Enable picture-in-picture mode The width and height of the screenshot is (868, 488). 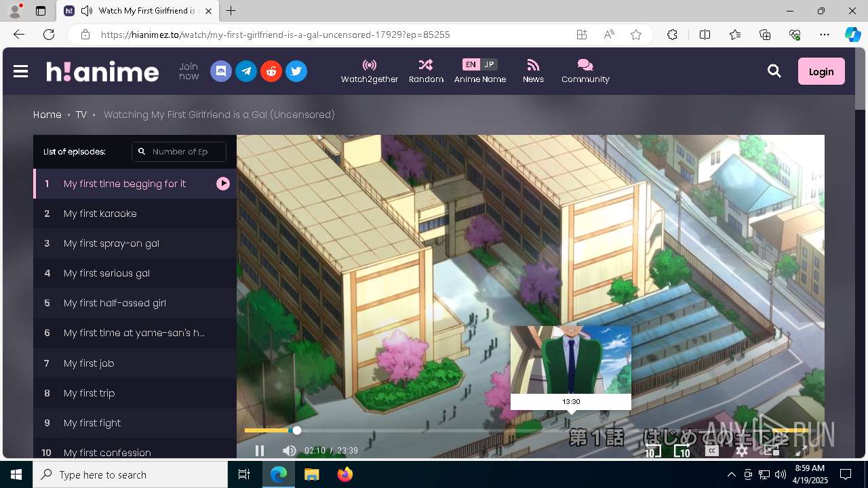pyautogui.click(x=772, y=451)
